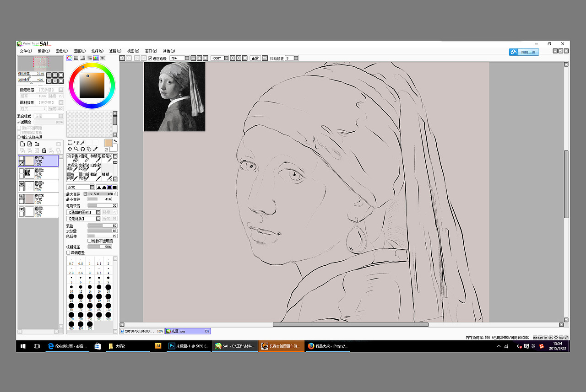Open the 通常的圆形 brush shape dropdown

[98, 212]
